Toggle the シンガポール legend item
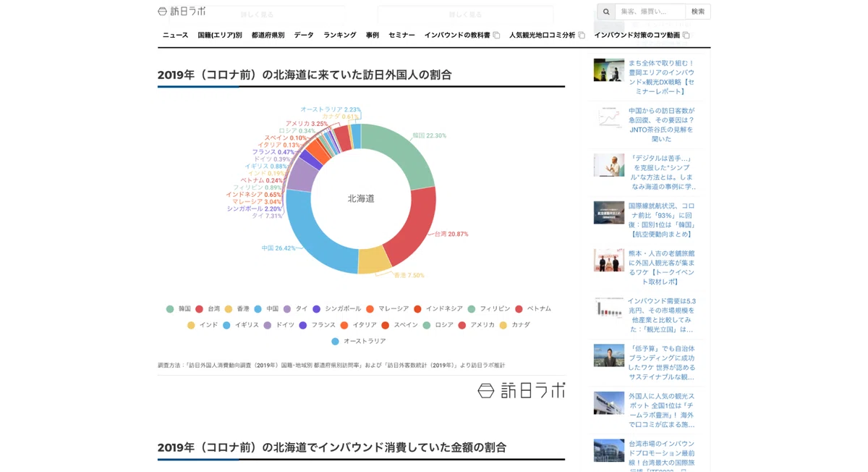This screenshot has height=472, width=868. (337, 309)
